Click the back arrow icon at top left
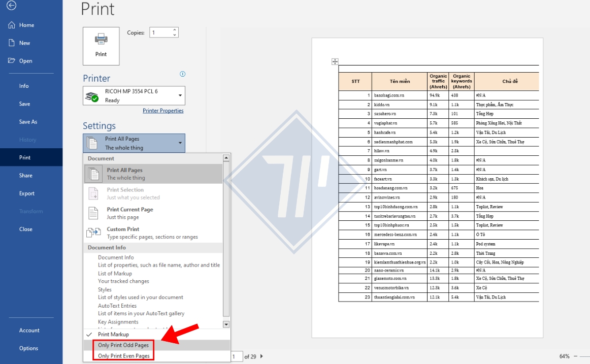Screen dimensions: 590x364 pyautogui.click(x=11, y=6)
